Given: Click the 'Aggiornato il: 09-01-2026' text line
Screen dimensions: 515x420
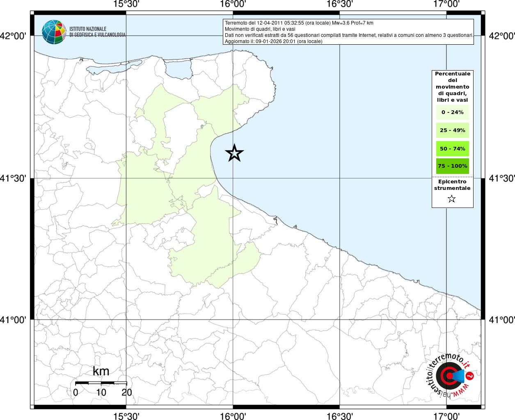Looking at the screenshot, I should [273, 41].
